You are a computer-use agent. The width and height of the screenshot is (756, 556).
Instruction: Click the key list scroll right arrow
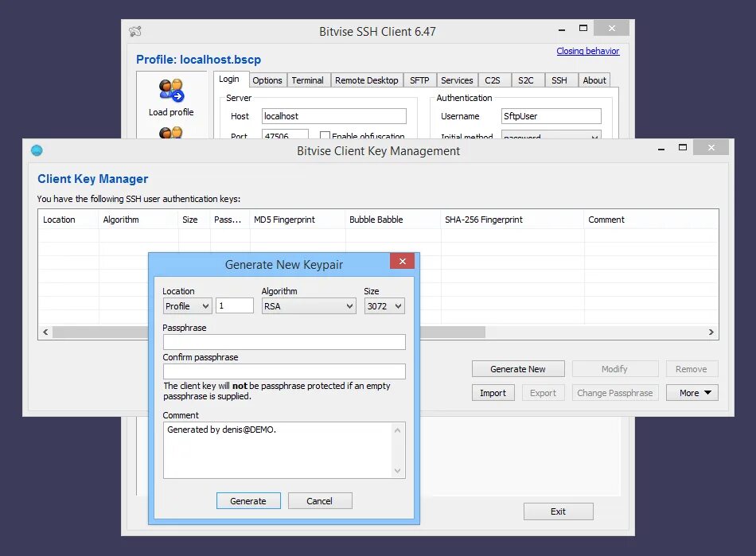[711, 332]
